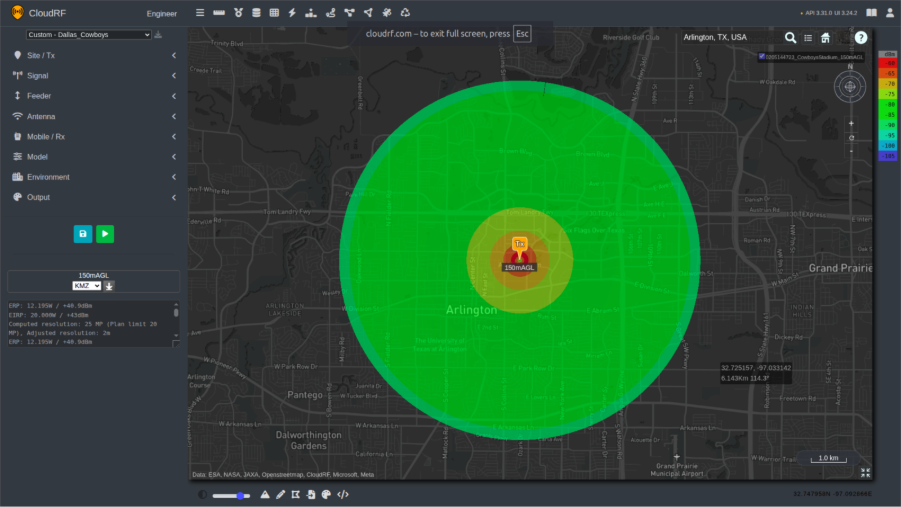Click the embed code icon below map
901x507 pixels.
[x=343, y=494]
